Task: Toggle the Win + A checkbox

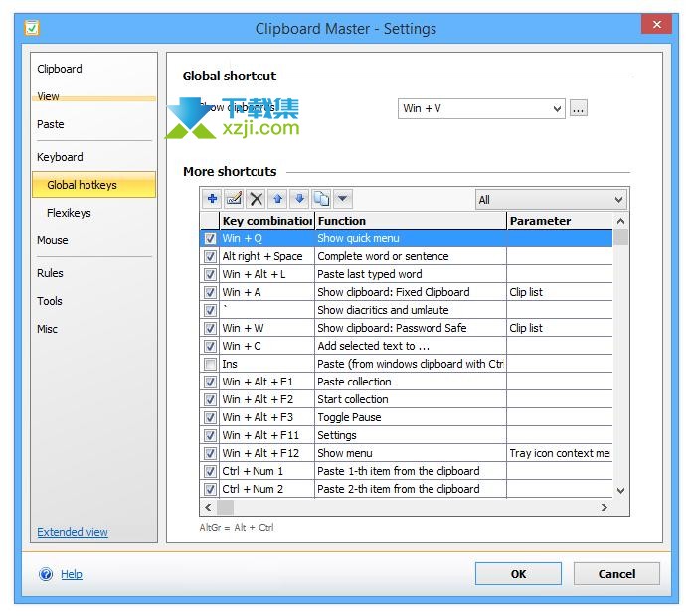Action: pos(210,293)
